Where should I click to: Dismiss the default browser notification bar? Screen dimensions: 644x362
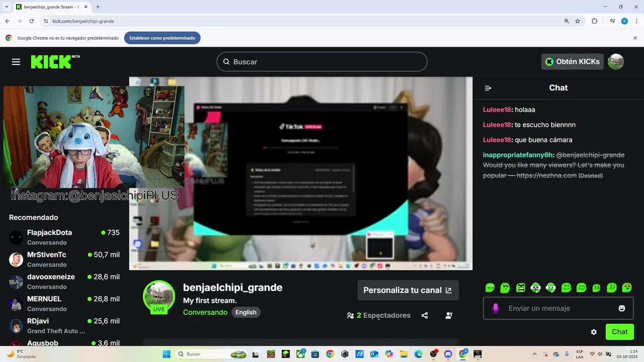click(635, 38)
